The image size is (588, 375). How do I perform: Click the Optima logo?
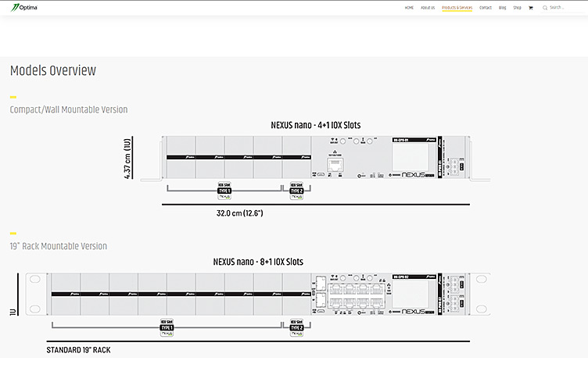tap(24, 8)
